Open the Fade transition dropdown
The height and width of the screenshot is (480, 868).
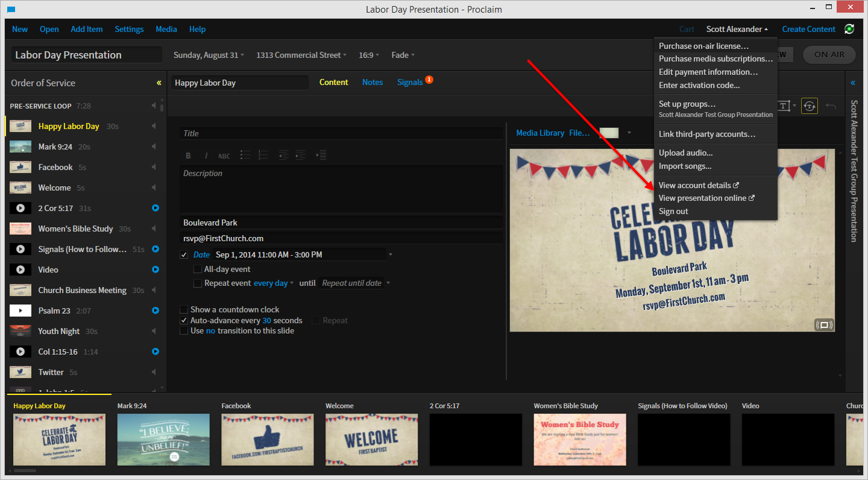[x=403, y=55]
